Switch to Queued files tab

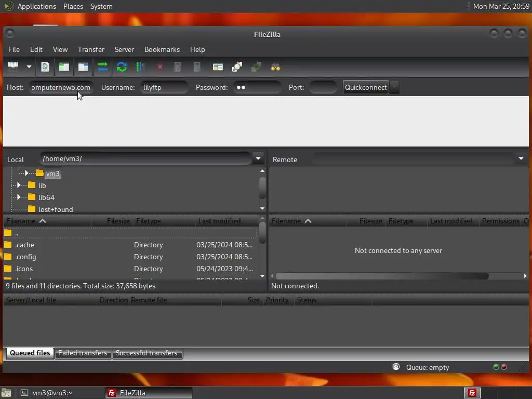pos(30,353)
